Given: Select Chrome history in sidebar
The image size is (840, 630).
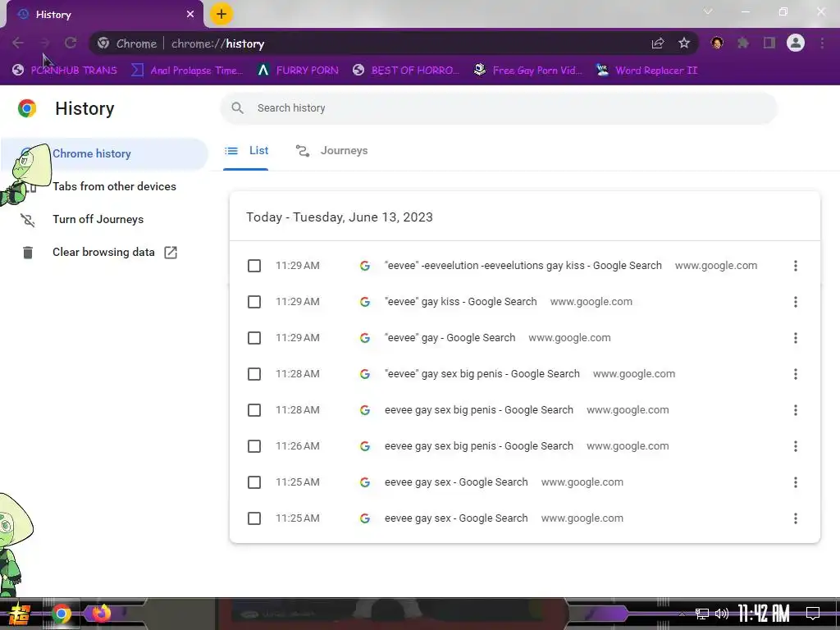Looking at the screenshot, I should [x=104, y=153].
